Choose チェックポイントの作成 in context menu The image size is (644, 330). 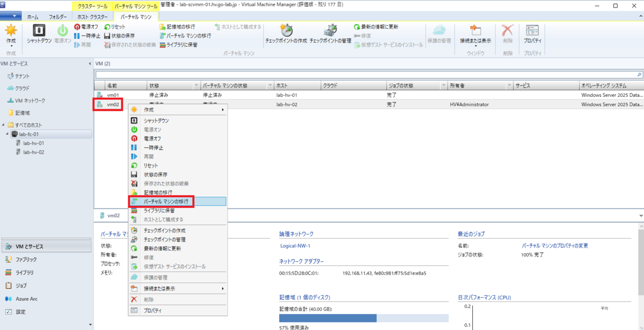tap(177, 231)
